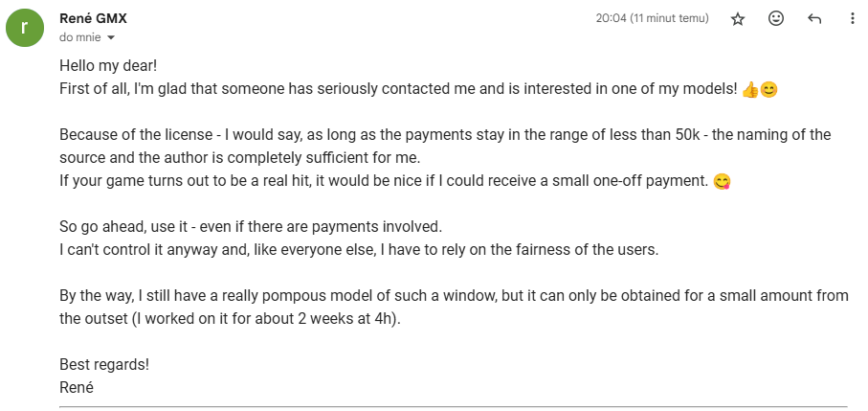
Task: Click the "Best regards!" closing line
Action: point(104,365)
